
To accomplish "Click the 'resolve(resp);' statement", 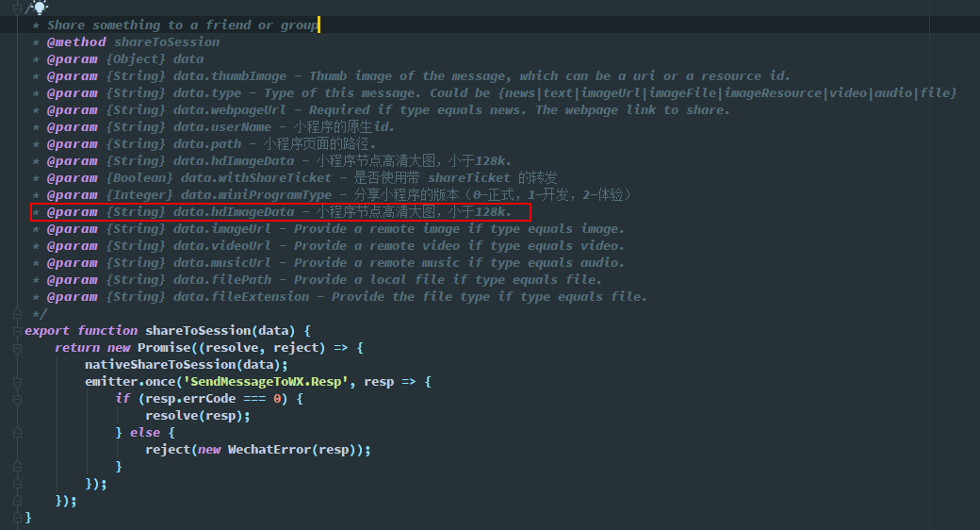I will 198,415.
